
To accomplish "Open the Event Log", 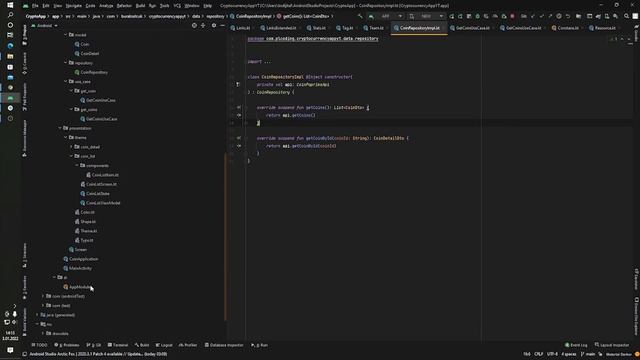I will coord(576,345).
